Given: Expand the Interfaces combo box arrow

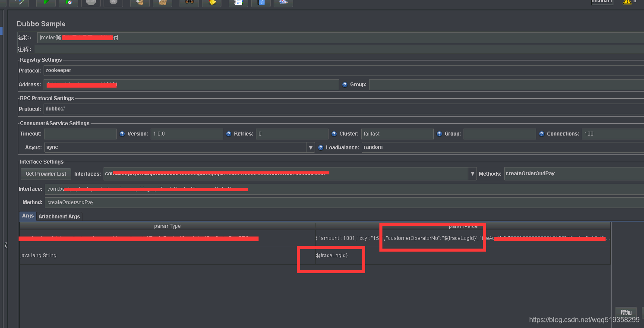Looking at the screenshot, I should tap(472, 173).
